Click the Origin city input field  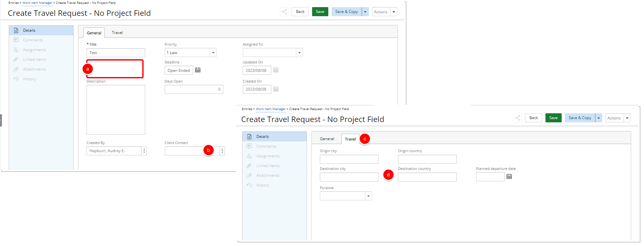click(349, 159)
